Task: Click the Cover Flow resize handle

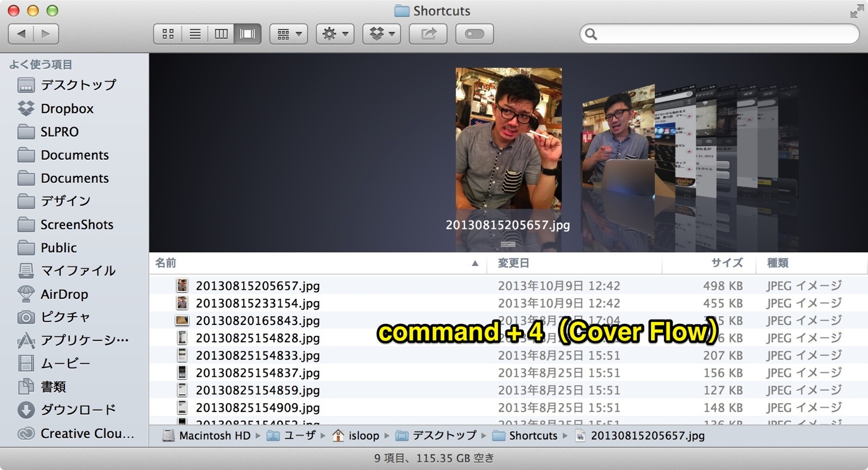Action: pos(508,244)
